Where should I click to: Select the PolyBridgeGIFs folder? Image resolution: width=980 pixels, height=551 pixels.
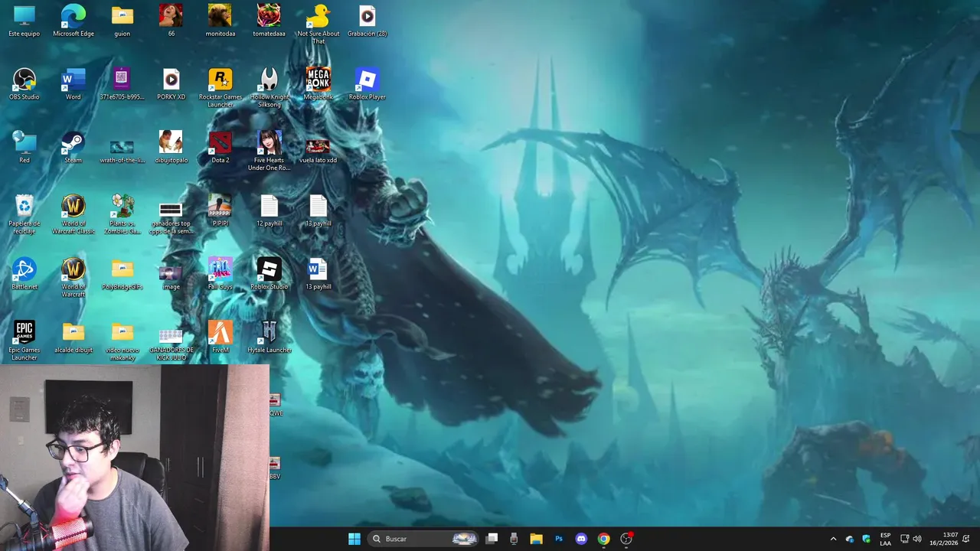tap(122, 274)
